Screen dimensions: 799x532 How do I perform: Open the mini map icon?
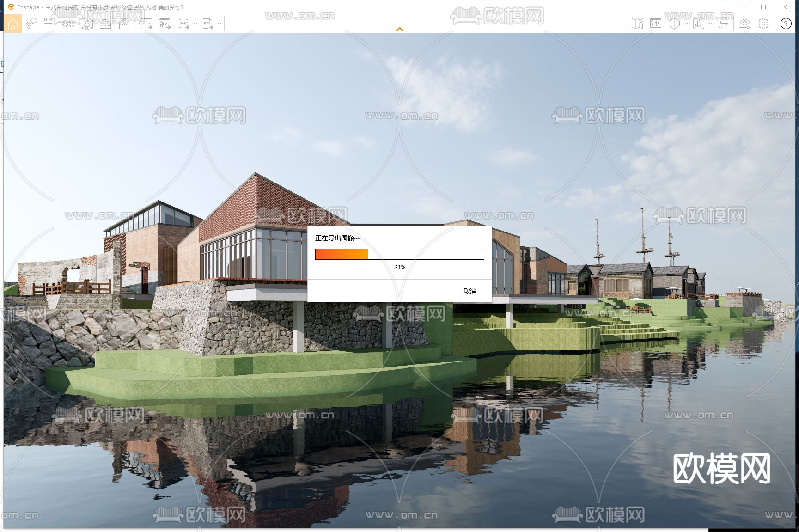pyautogui.click(x=637, y=24)
